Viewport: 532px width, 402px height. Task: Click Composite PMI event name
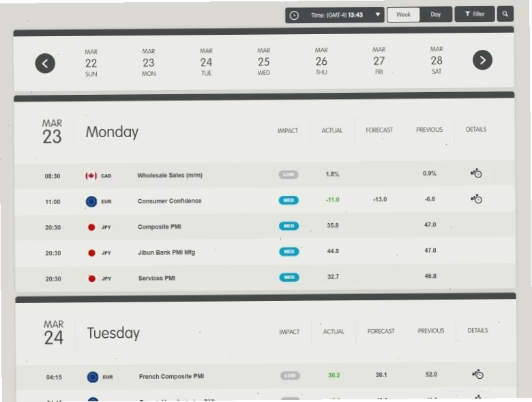coord(160,227)
